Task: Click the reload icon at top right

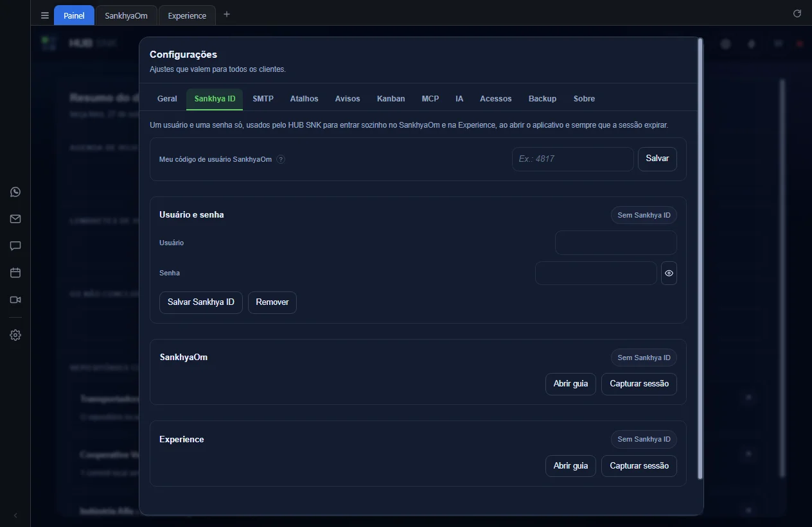Action: point(797,13)
